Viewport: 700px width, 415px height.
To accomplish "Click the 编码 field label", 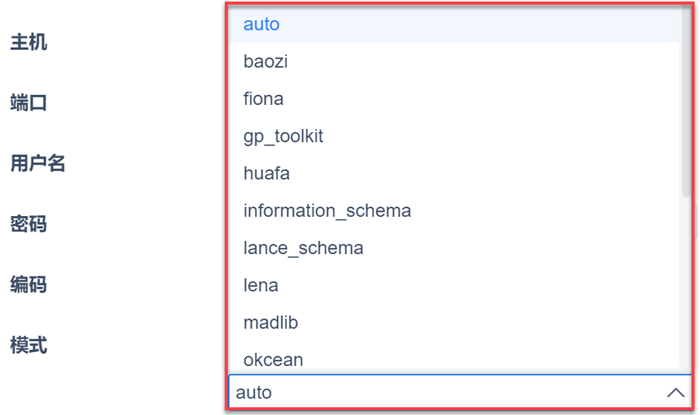I will pos(29,285).
